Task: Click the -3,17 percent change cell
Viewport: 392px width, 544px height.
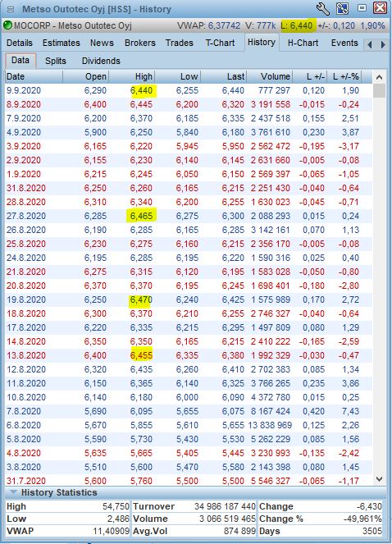Action: (x=349, y=146)
